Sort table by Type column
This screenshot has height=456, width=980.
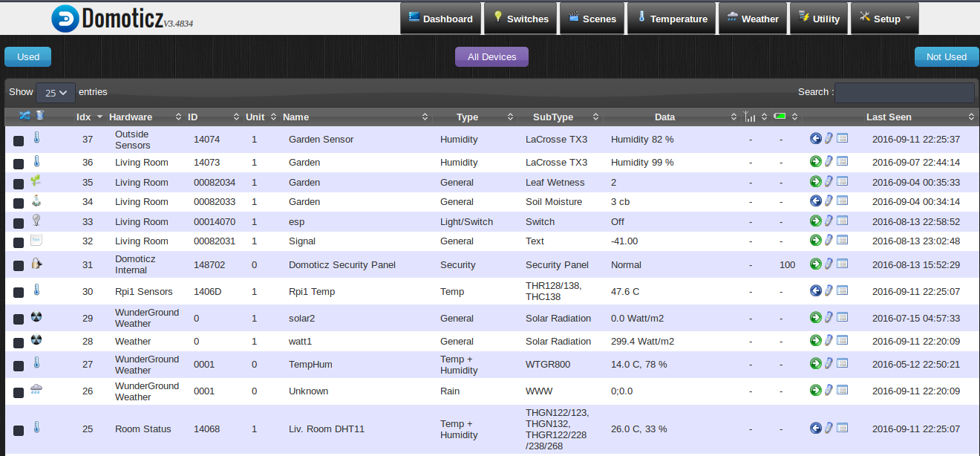[474, 117]
